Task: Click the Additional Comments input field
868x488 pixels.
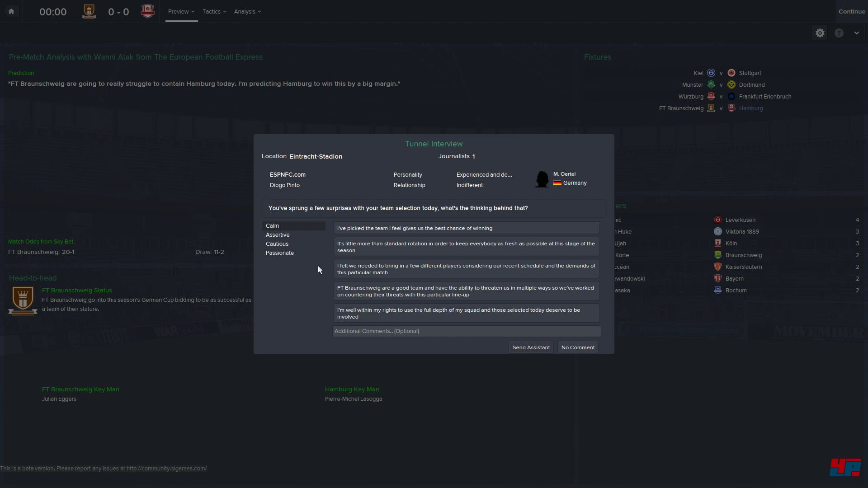Action: [x=467, y=331]
